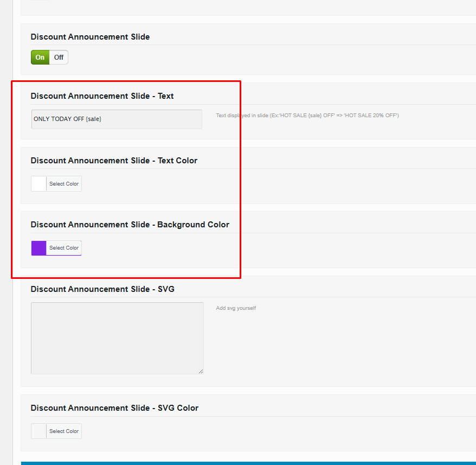Click the SVG Color swatch box
Image resolution: width=476 pixels, height=465 pixels.
point(38,431)
